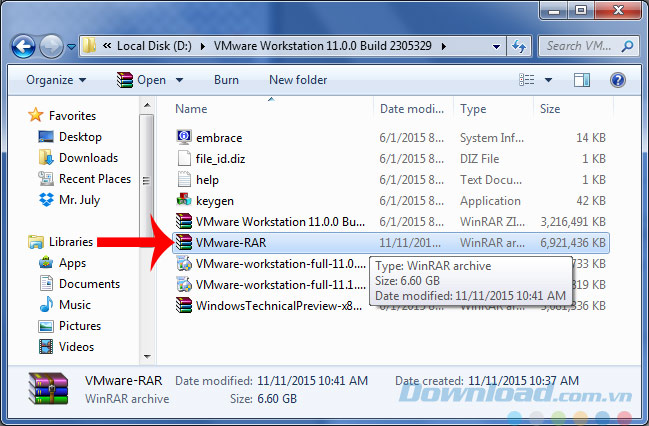Click Burn in the toolbar

click(x=226, y=80)
